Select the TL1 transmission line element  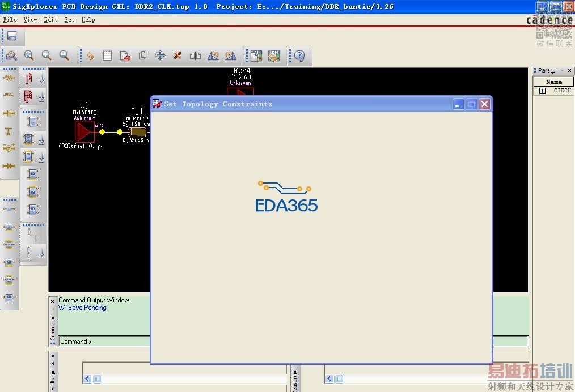click(x=137, y=132)
